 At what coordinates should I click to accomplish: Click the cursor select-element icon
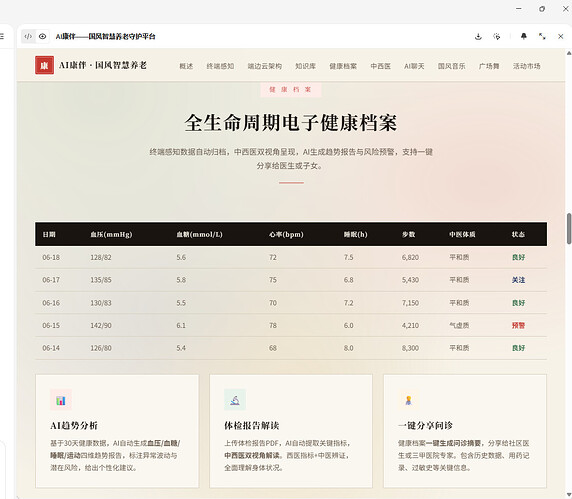tap(496, 36)
